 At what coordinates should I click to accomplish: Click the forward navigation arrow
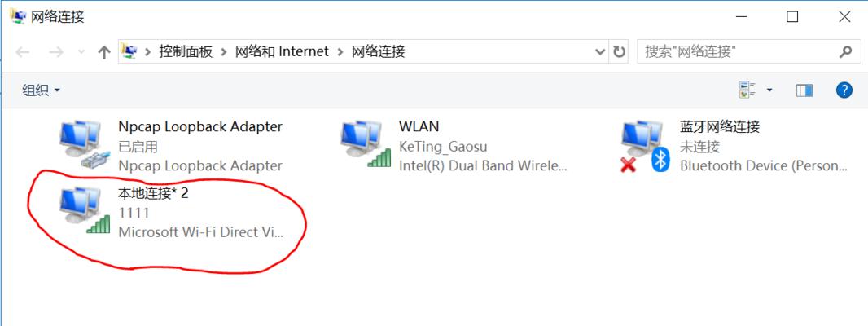coord(56,52)
